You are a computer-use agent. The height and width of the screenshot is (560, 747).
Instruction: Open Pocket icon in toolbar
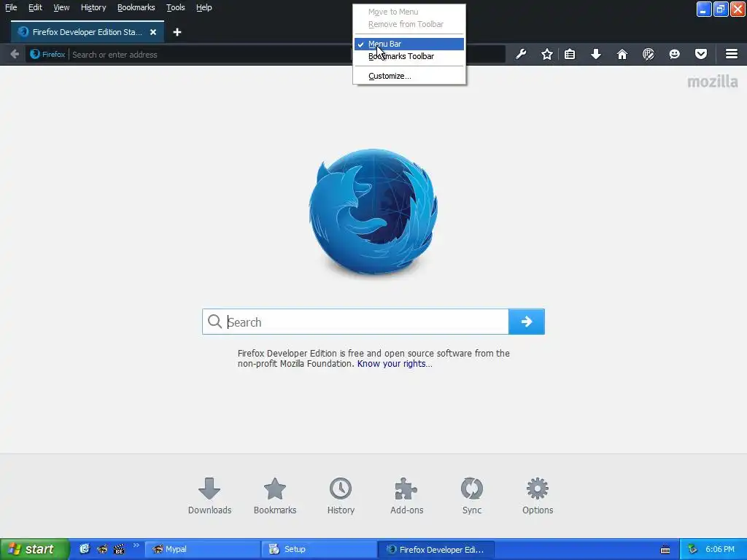701,54
